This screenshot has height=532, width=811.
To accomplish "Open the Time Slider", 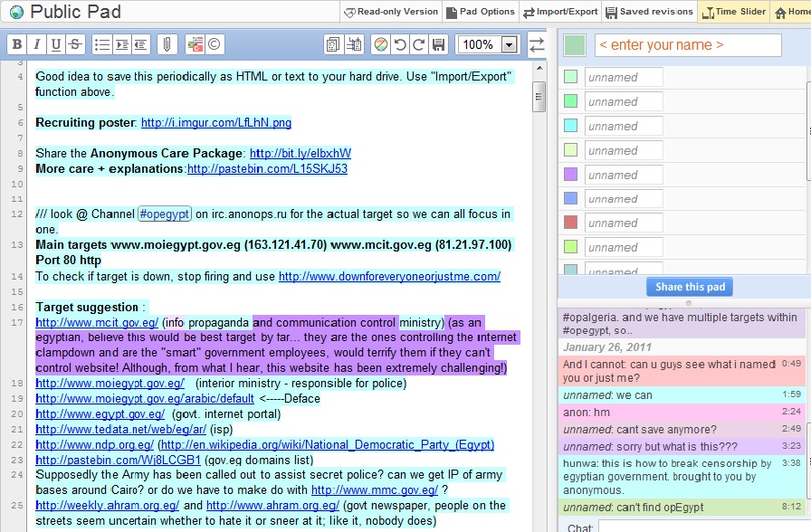I will coord(734,12).
